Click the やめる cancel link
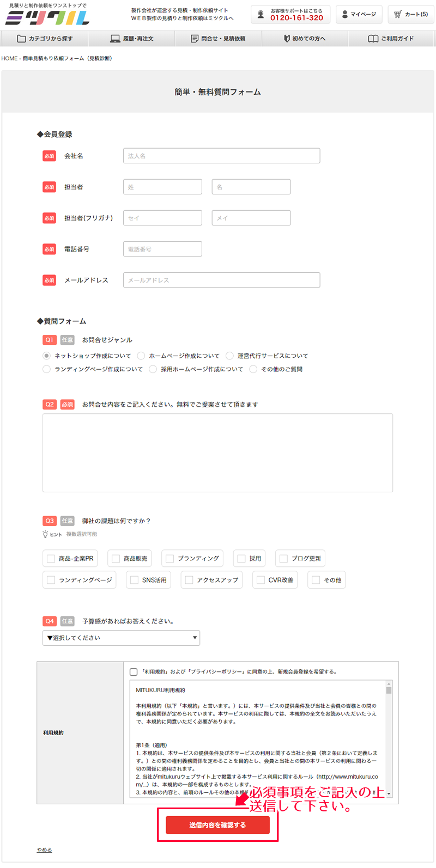This screenshot has width=436, height=868. [44, 850]
